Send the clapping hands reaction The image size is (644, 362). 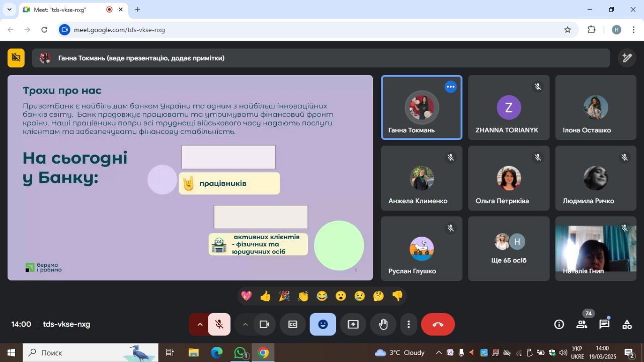(303, 296)
